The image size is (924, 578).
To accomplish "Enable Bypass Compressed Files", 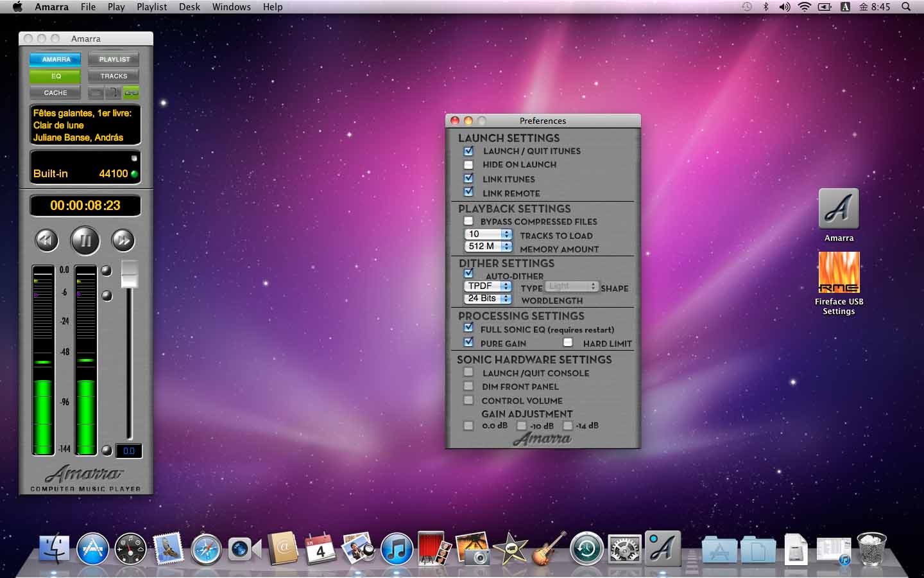I will coord(468,221).
